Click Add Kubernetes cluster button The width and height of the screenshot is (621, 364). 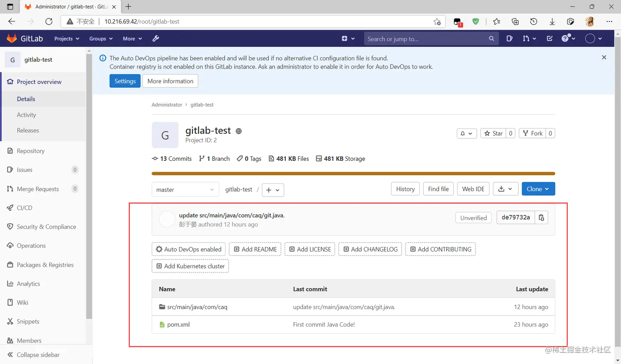[190, 266]
